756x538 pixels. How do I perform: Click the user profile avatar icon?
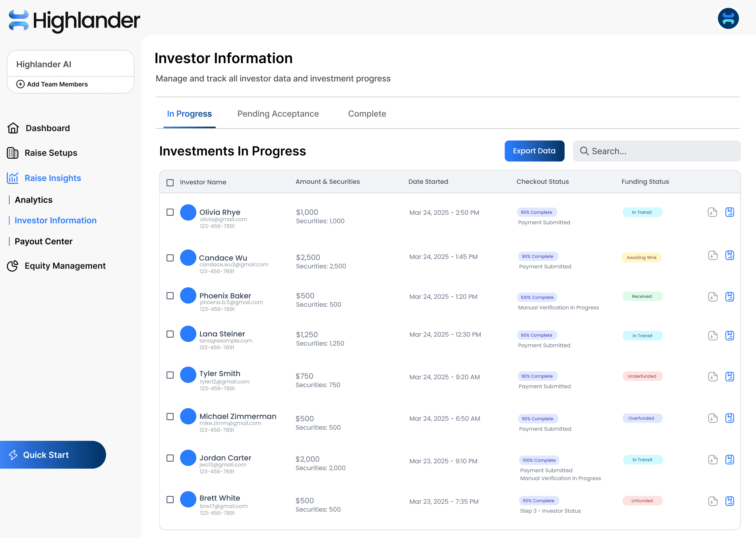[728, 19]
